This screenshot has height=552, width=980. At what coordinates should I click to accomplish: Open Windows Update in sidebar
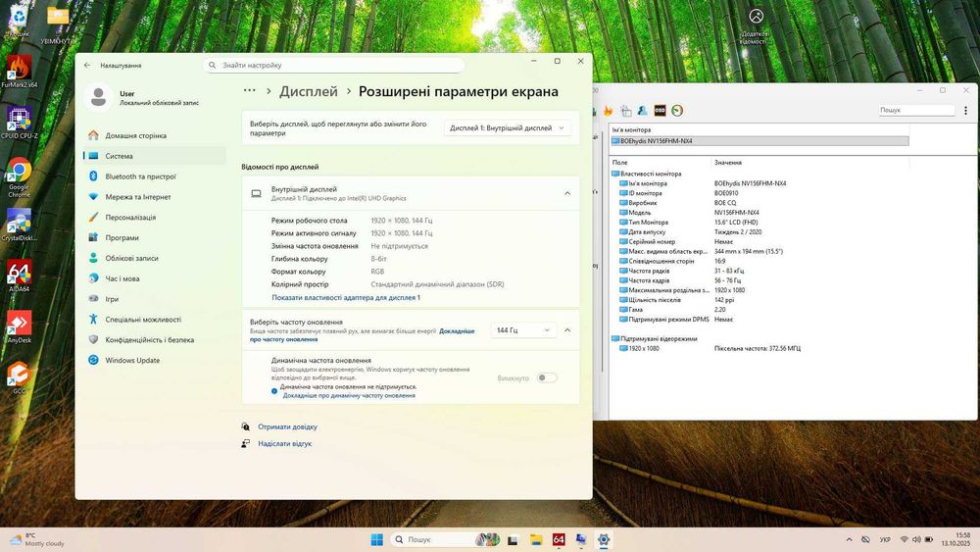(154, 360)
